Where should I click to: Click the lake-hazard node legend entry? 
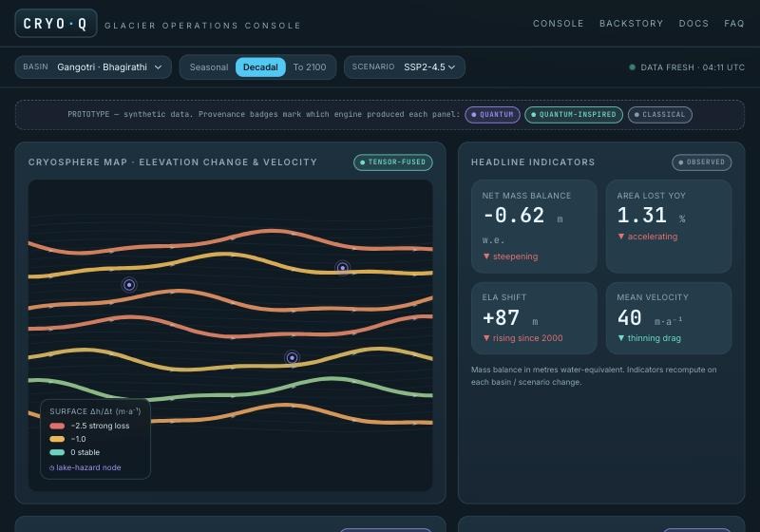tap(85, 467)
